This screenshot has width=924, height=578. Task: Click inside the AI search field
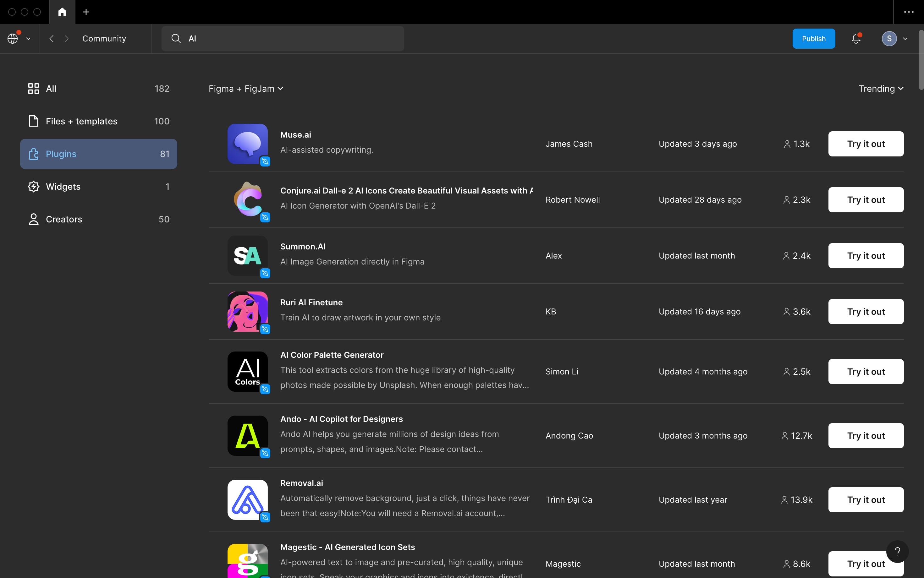tap(283, 38)
